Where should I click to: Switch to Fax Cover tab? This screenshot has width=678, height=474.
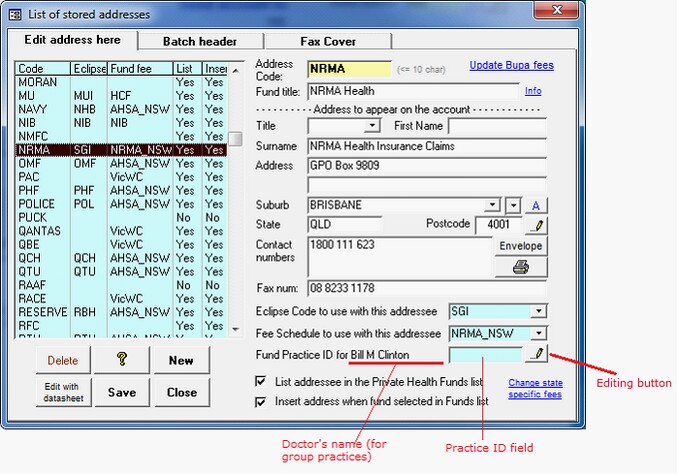click(x=328, y=42)
